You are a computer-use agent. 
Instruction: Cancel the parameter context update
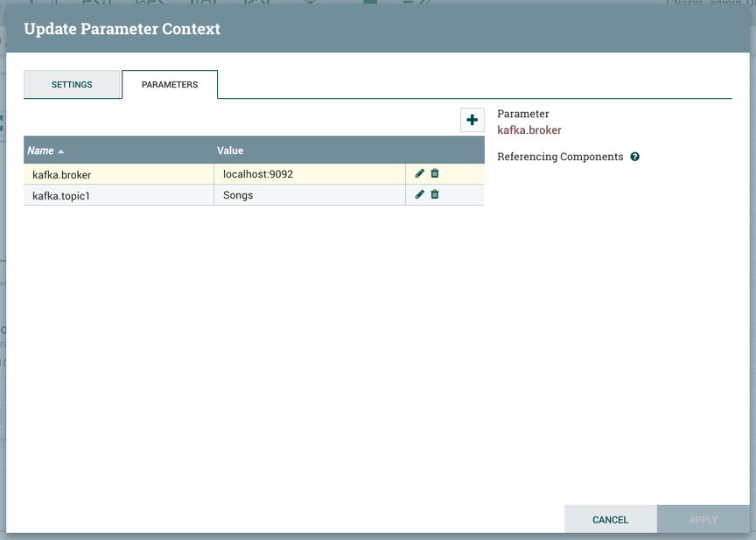(x=610, y=519)
